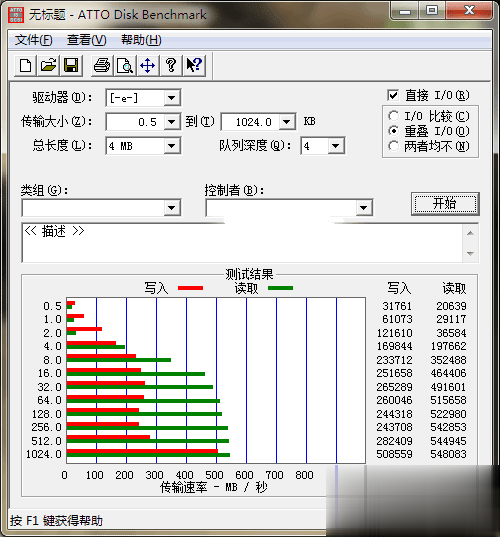Click the write value 31761

(x=397, y=306)
